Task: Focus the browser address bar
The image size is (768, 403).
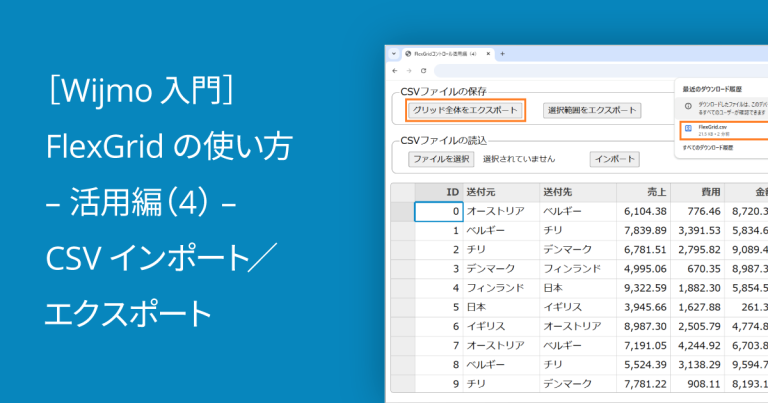Action: pyautogui.click(x=601, y=71)
